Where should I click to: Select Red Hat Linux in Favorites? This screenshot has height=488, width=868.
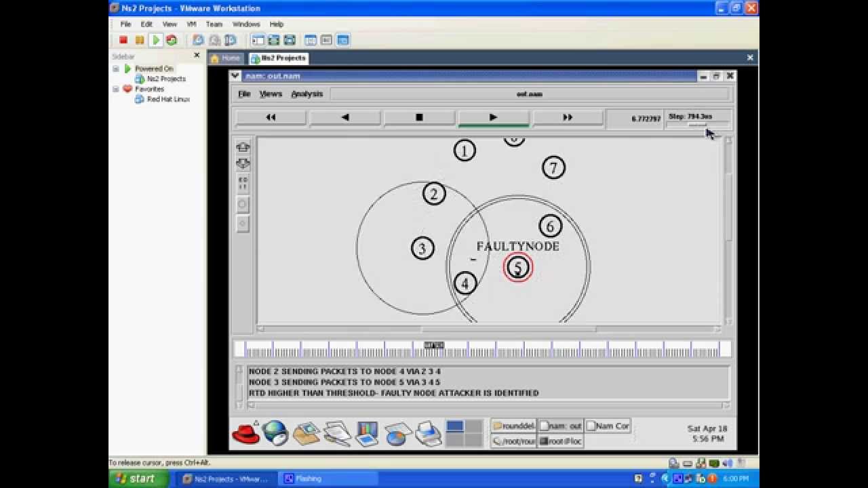pos(168,99)
